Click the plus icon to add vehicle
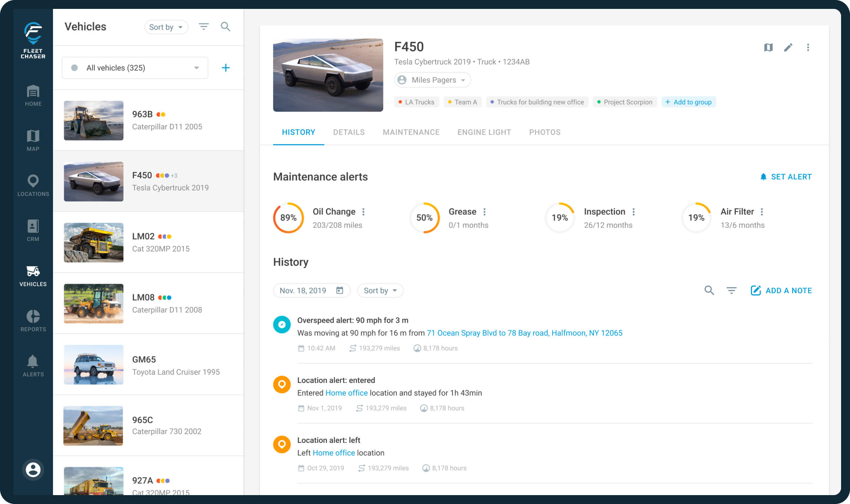 point(225,68)
